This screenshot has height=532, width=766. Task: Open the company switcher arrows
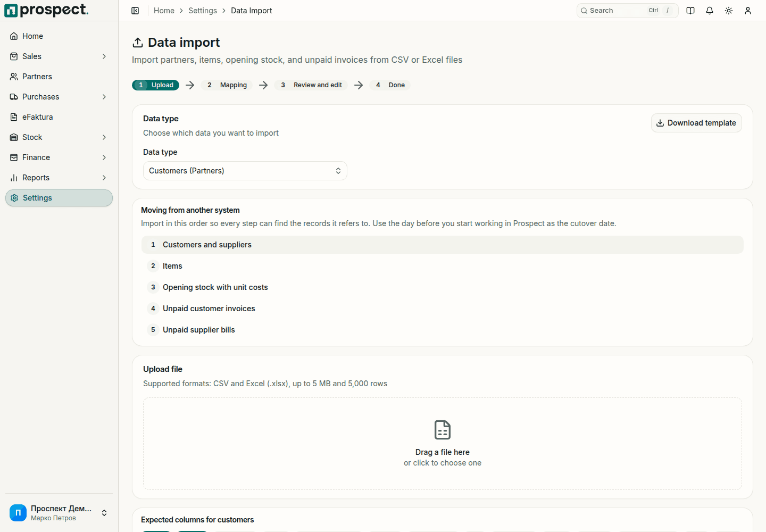[x=104, y=513]
